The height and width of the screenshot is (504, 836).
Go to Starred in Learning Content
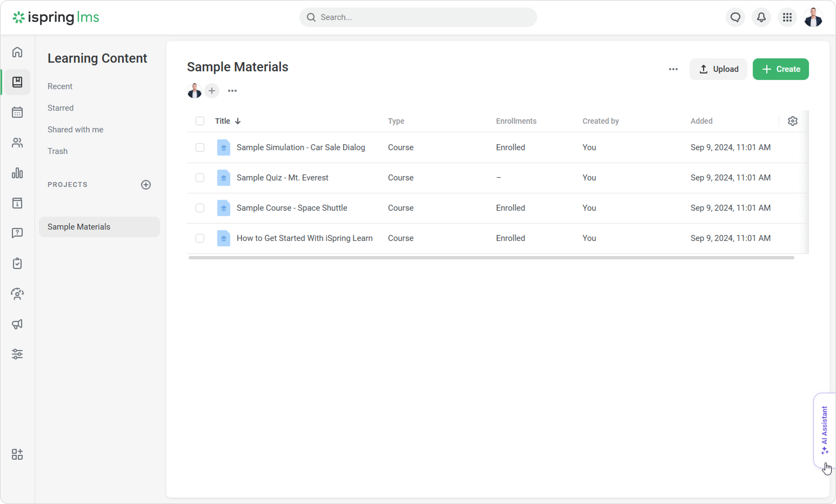click(61, 108)
